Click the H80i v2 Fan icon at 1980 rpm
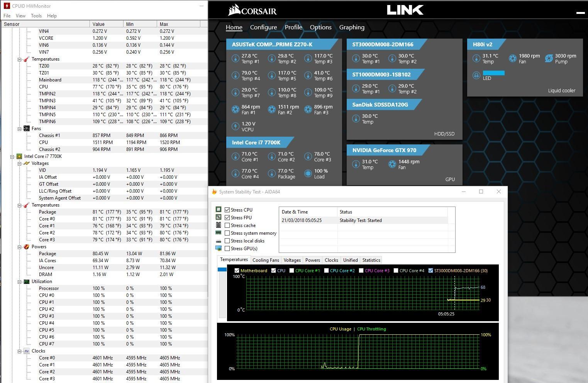Viewport: 588px width, 383px height. pos(512,59)
